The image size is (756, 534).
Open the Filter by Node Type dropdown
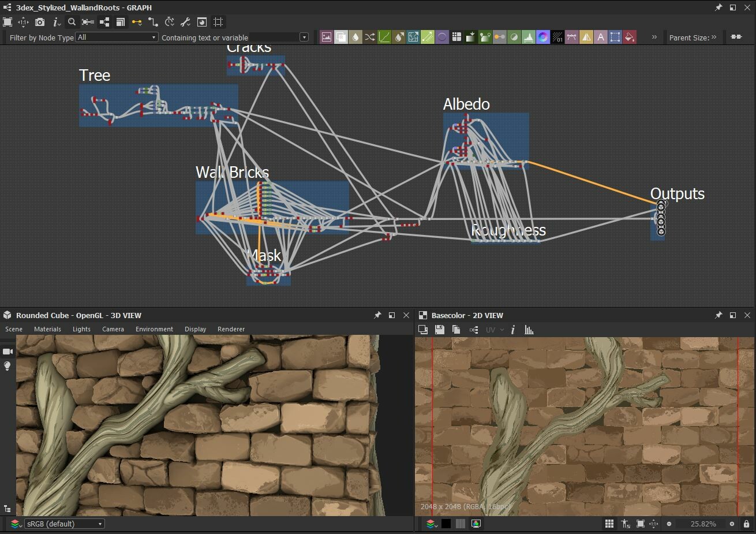click(x=154, y=37)
